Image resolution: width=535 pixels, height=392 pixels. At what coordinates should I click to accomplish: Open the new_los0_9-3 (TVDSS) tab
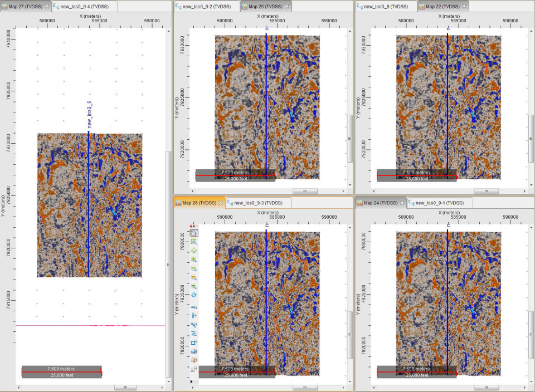[258, 203]
